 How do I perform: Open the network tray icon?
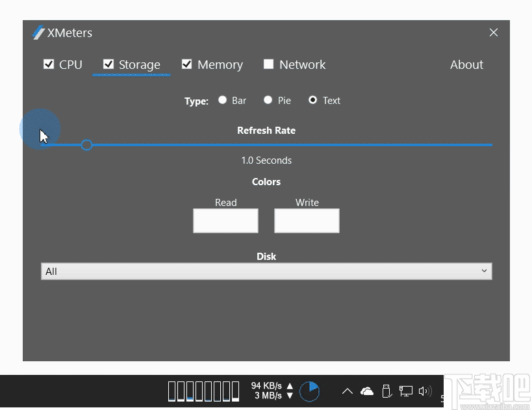406,391
